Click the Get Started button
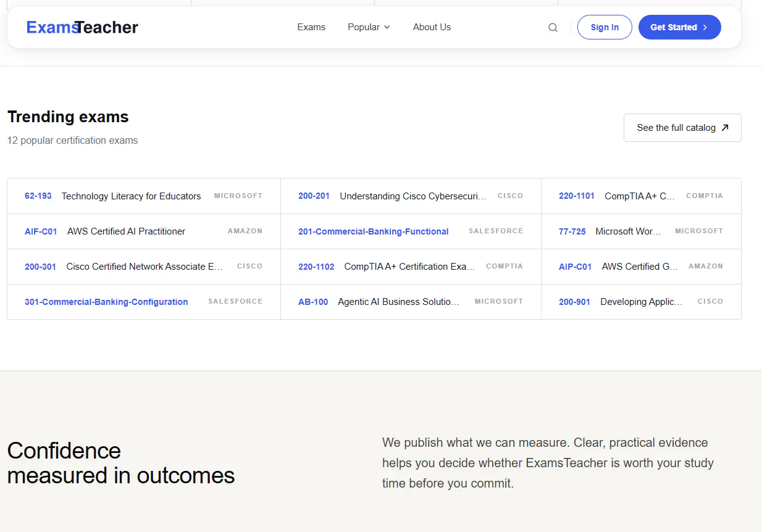The width and height of the screenshot is (762, 532). tap(679, 27)
